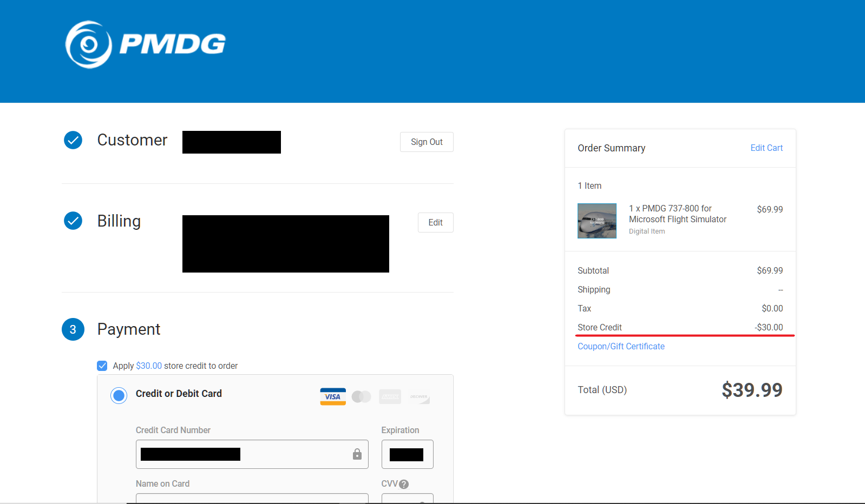Click the Tax row label
865x504 pixels.
tap(584, 309)
